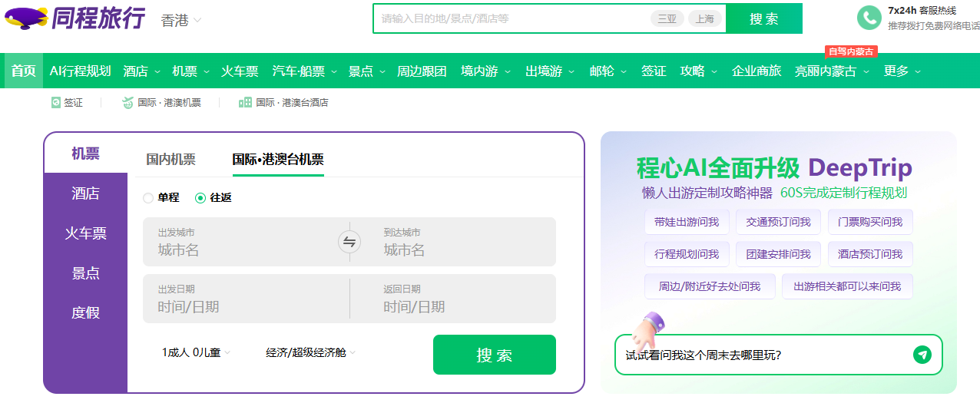
Task: Click the 带娃出游问我 suggestion chip
Action: coord(687,222)
